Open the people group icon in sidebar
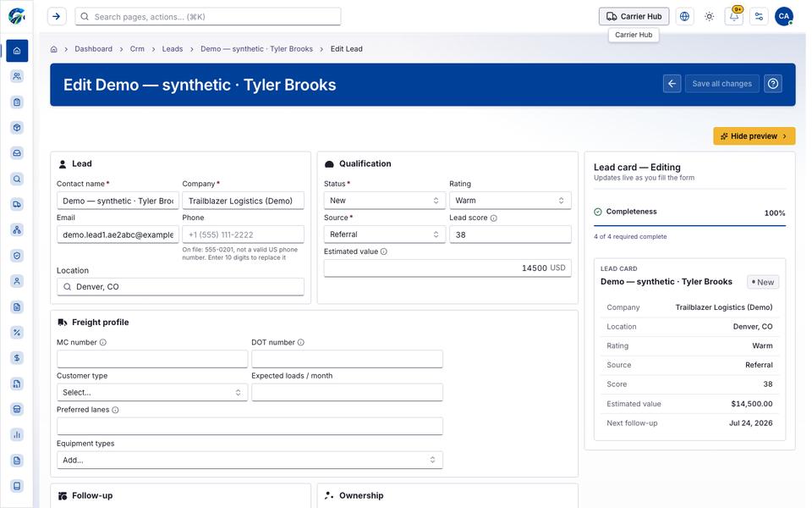The image size is (812, 508). 17,76
